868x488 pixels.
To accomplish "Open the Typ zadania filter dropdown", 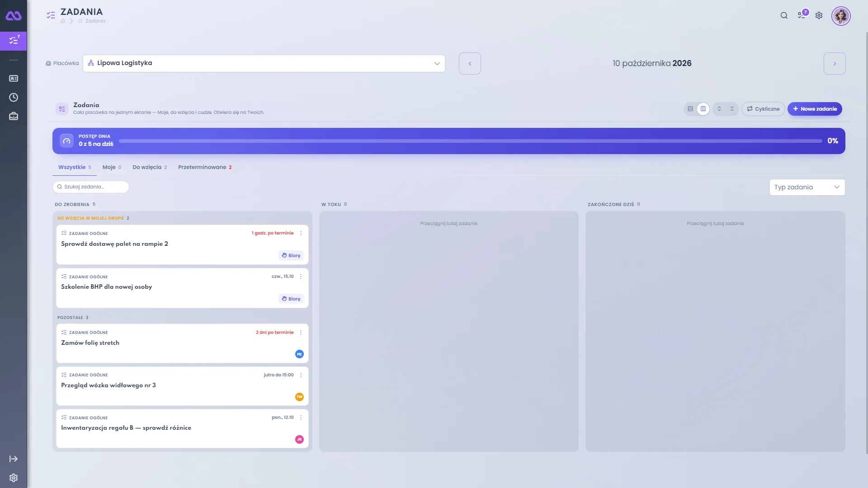I will point(807,187).
